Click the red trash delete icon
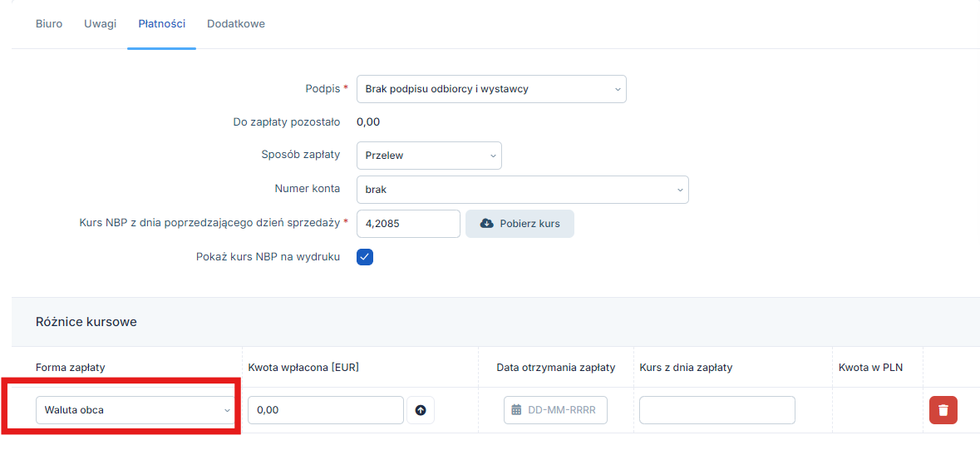This screenshot has width=980, height=470. (x=943, y=410)
